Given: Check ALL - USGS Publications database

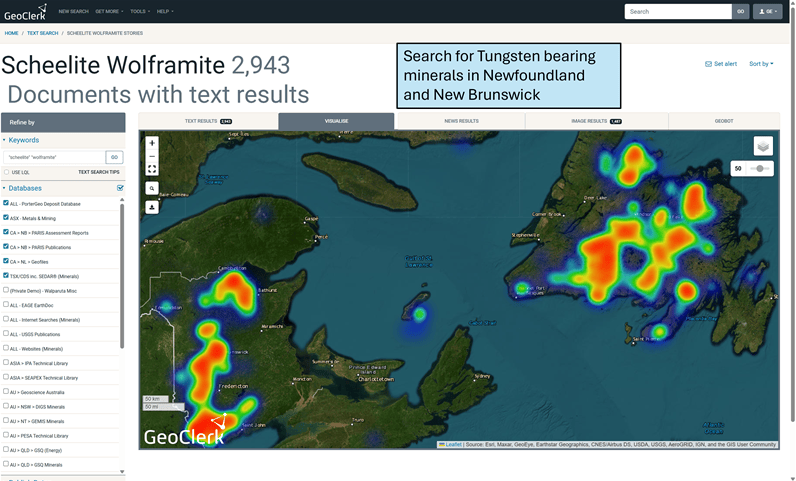Looking at the screenshot, I should click(x=6, y=334).
